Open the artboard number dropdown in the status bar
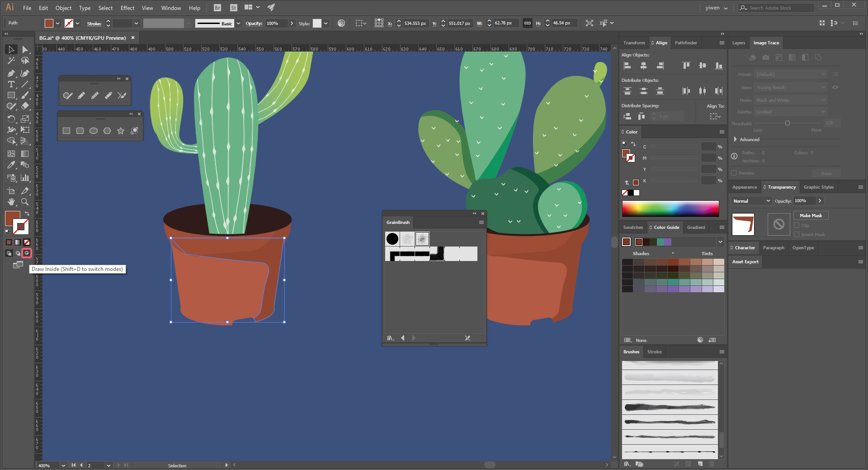This screenshot has width=868, height=470. click(x=108, y=465)
